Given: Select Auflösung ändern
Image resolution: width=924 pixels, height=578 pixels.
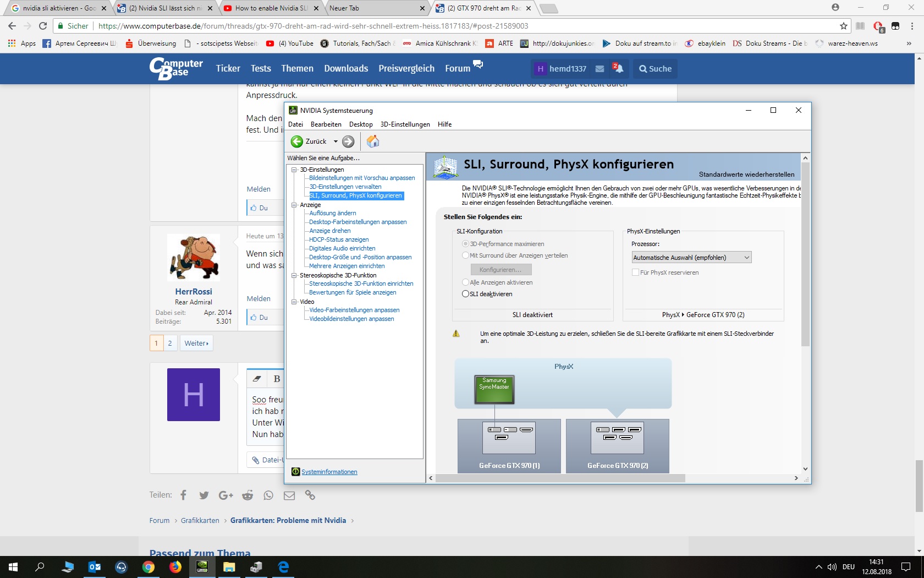Looking at the screenshot, I should (x=332, y=213).
